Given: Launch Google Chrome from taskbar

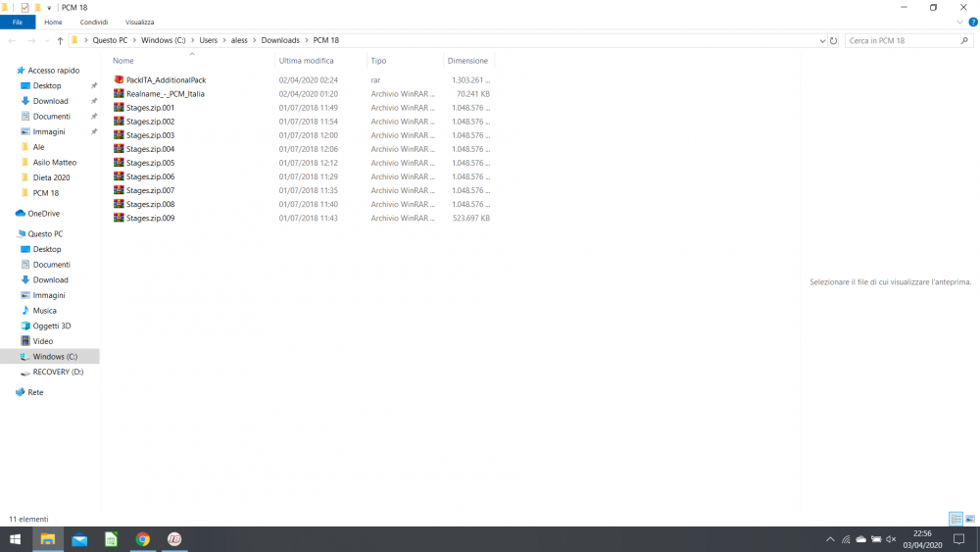Looking at the screenshot, I should tap(143, 539).
